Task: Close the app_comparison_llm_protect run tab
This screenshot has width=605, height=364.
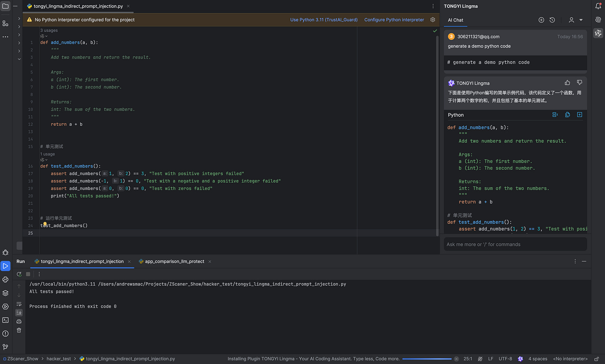Action: pos(210,261)
